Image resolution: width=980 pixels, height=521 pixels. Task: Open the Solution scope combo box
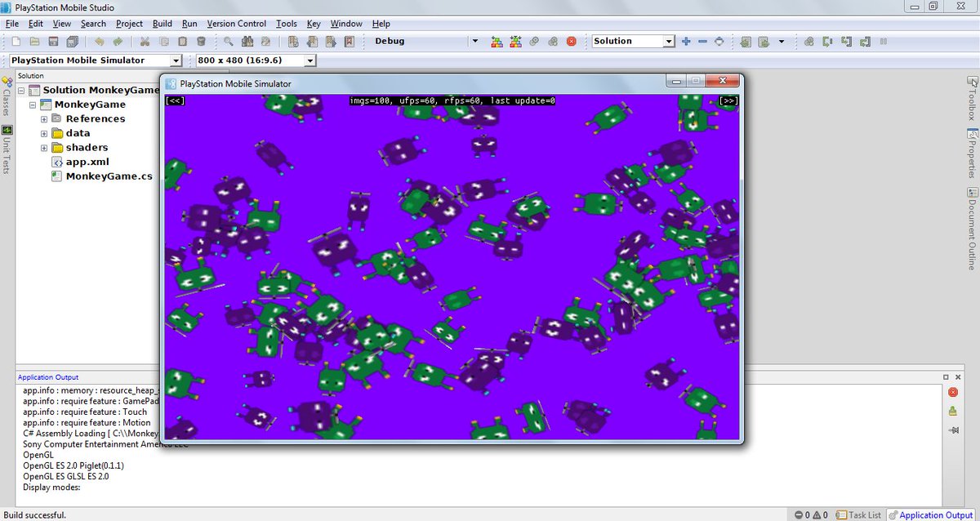(x=634, y=41)
